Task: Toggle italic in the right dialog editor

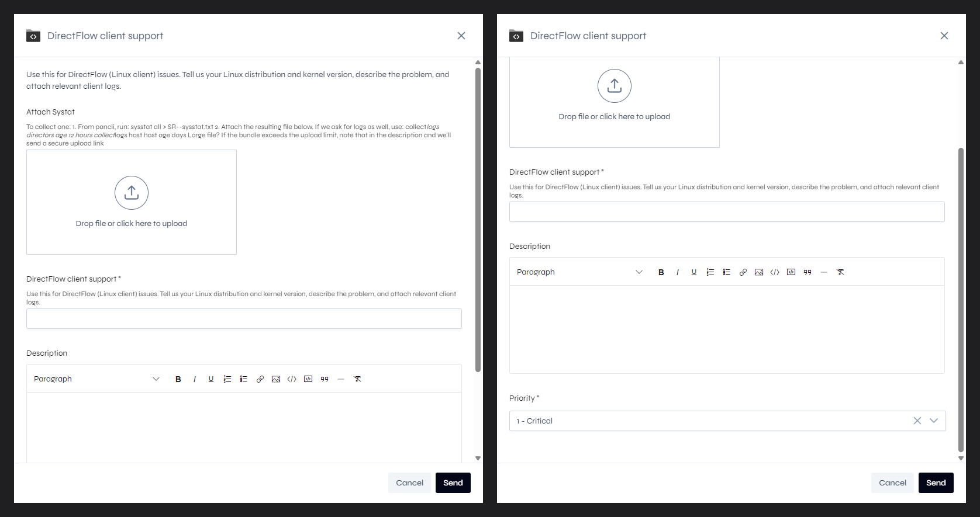Action: 678,272
